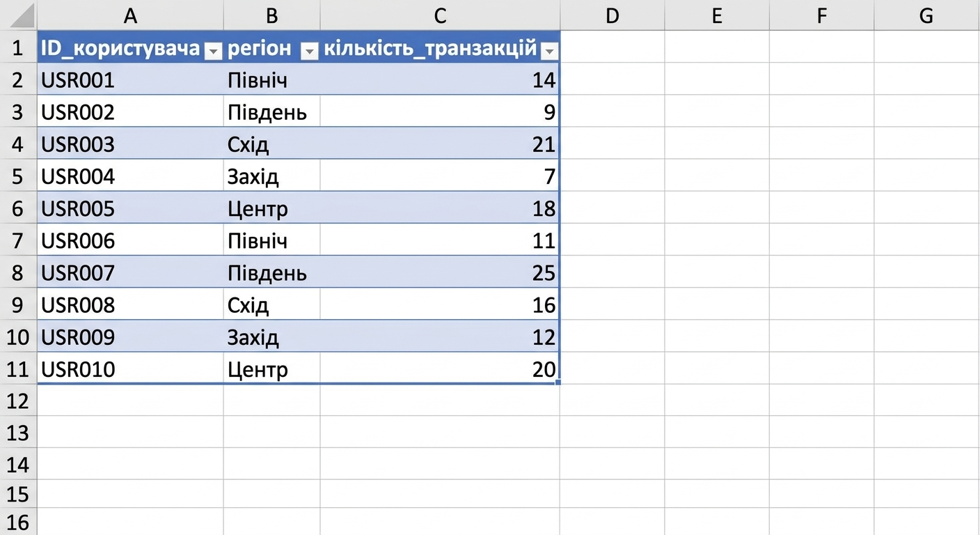Select the Центр cell in row 6
This screenshot has width=980, height=535.
(272, 208)
